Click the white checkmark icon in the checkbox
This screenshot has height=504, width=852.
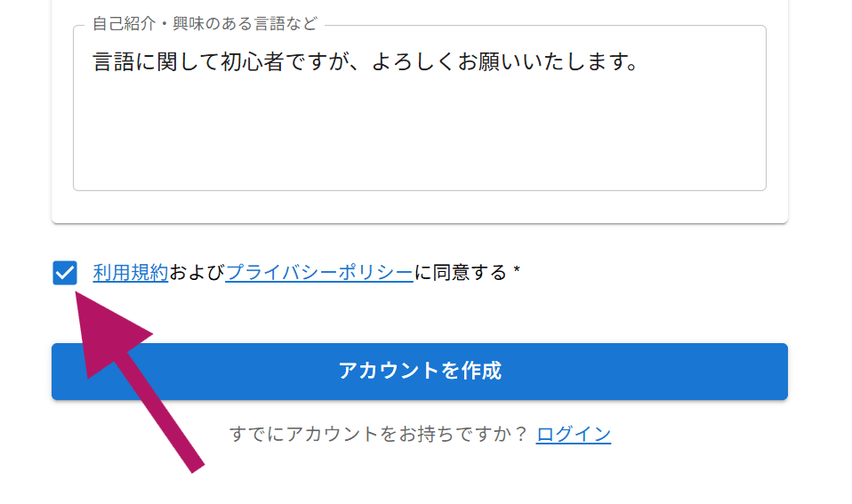(x=65, y=273)
